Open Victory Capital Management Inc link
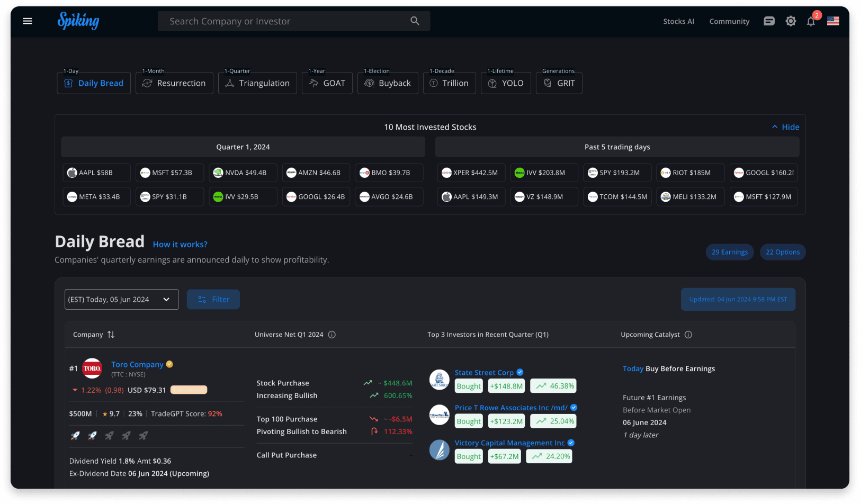Screen dimensions: 860x504 [509, 443]
